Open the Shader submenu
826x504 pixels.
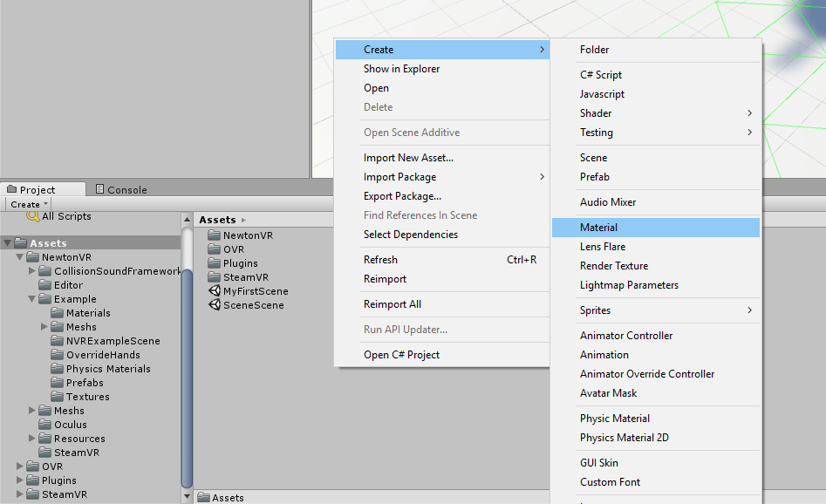[656, 113]
